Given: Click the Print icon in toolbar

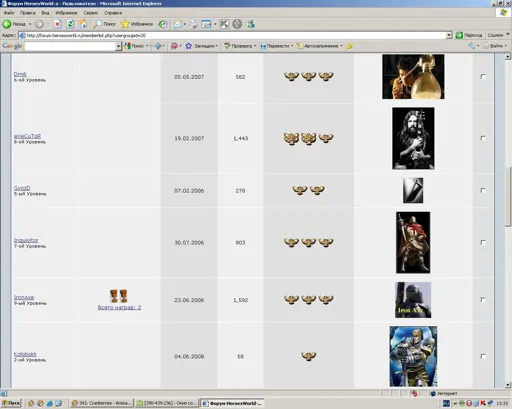Looking at the screenshot, I should [194, 24].
